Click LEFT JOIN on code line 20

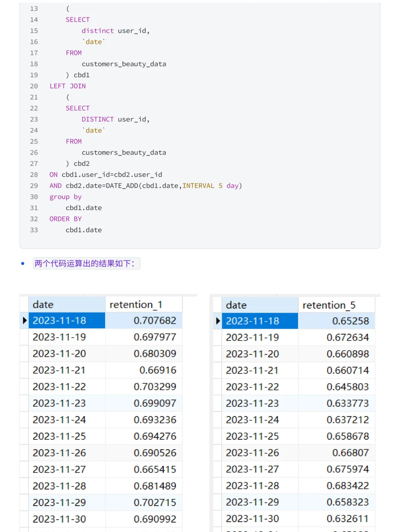pos(68,86)
